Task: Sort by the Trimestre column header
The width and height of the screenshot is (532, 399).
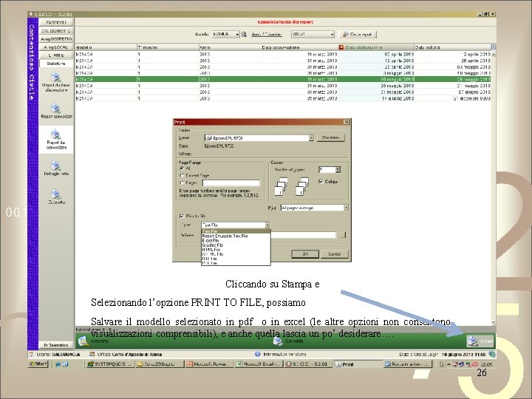Action: pos(168,47)
